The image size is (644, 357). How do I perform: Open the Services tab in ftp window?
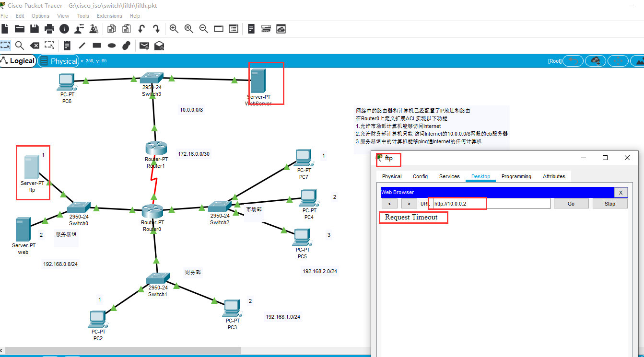click(x=449, y=176)
